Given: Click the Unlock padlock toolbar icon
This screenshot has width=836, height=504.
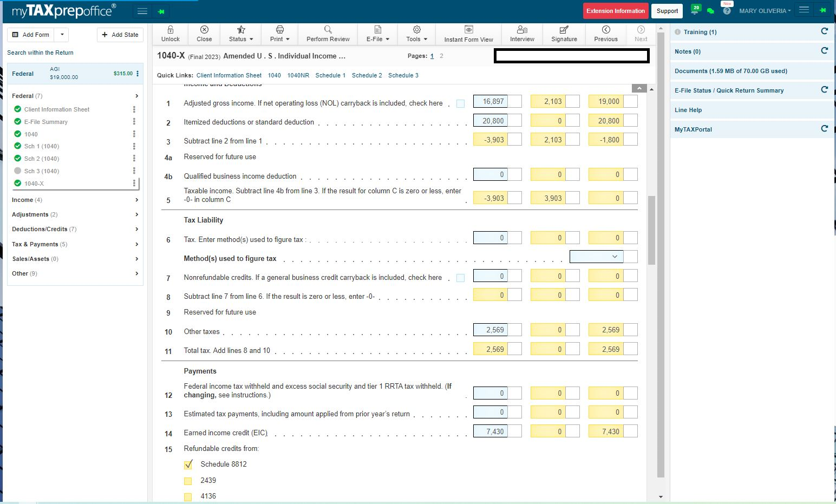Looking at the screenshot, I should [170, 34].
